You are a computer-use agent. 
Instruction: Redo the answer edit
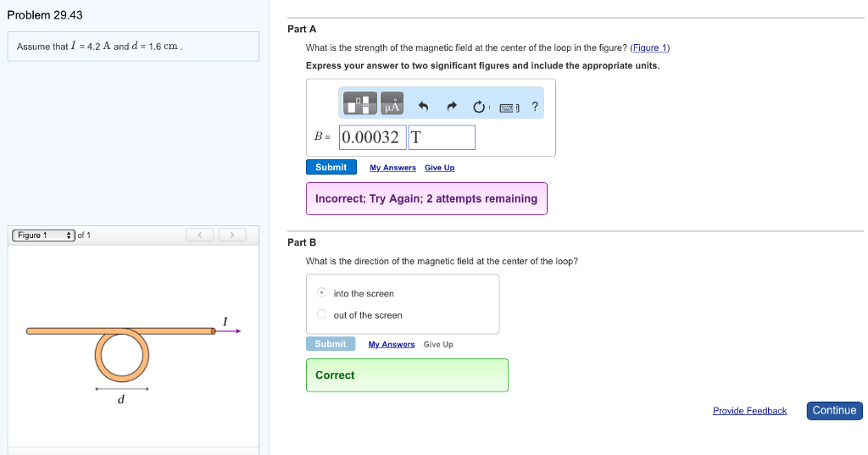[452, 106]
